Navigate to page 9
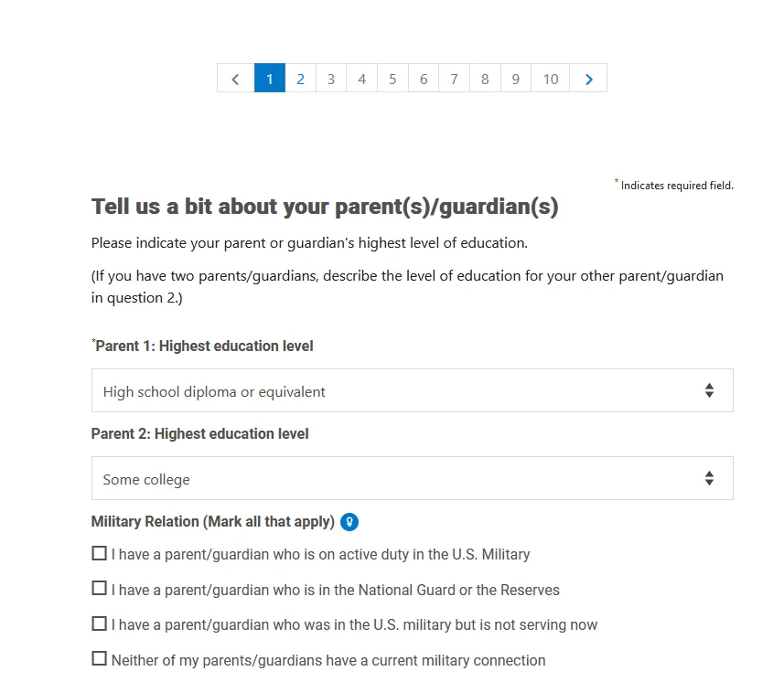This screenshot has height=682, width=784. click(515, 79)
